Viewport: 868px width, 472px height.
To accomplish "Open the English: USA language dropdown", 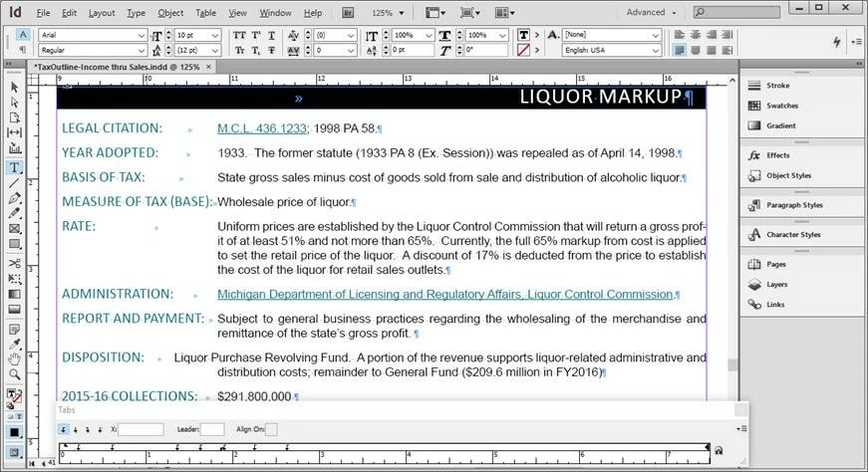I will (656, 51).
